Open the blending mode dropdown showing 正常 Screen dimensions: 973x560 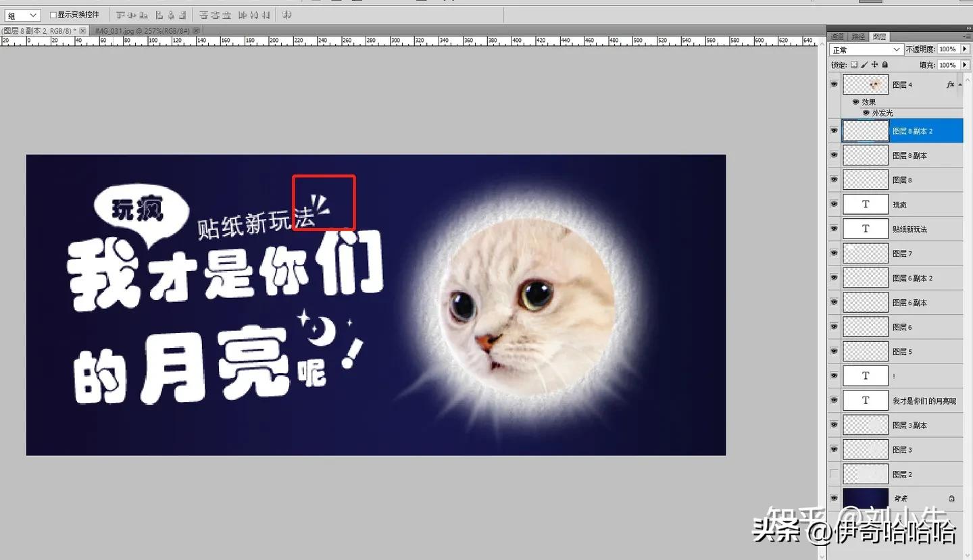tap(865, 49)
